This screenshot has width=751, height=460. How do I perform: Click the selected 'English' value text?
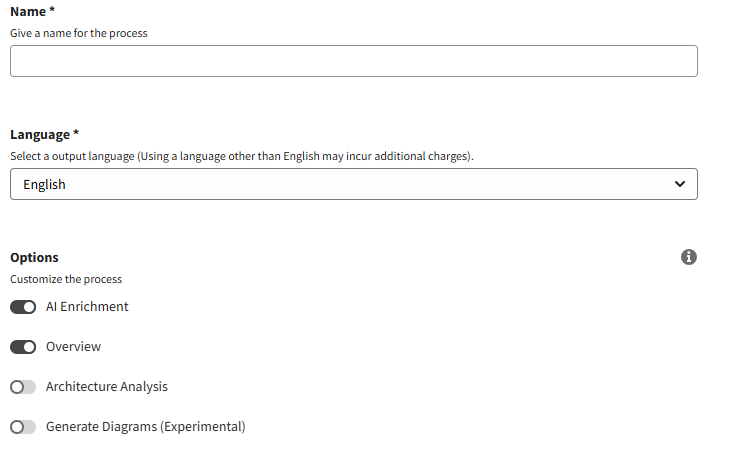point(44,184)
